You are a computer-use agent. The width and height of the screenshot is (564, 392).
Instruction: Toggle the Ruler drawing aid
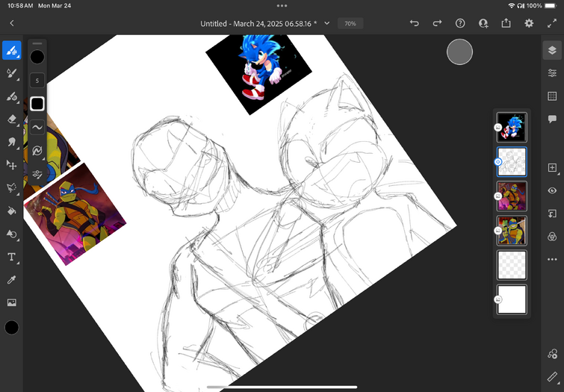(x=552, y=377)
